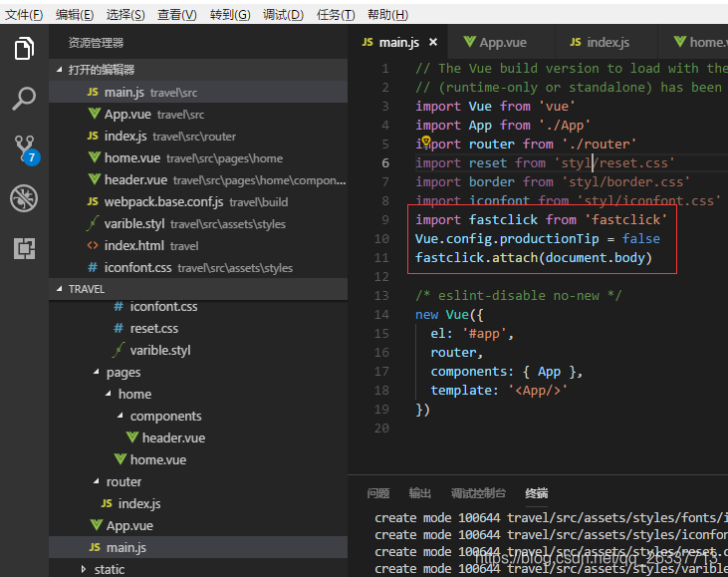Viewport: 728px width, 577px height.
Task: Click JS icon beside main.js in TRAVEL tree
Action: point(95,547)
